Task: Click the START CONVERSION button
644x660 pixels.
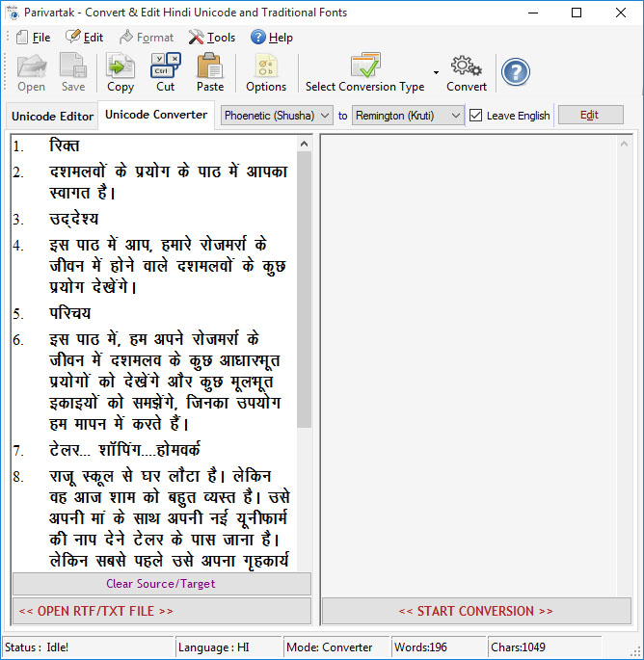Action: pos(476,611)
